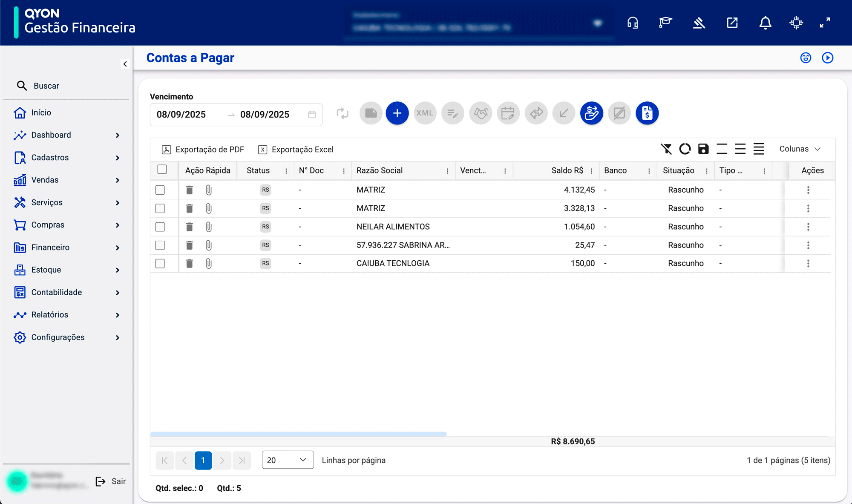Click the save grid layout icon
The height and width of the screenshot is (504, 852).
tap(703, 149)
